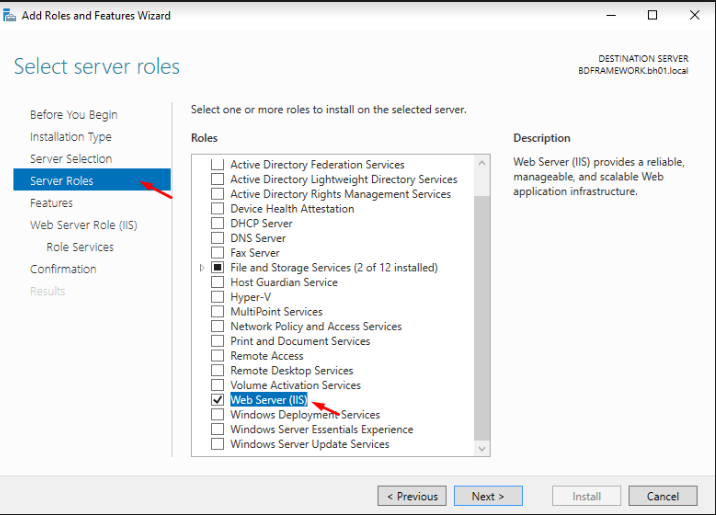Viewport: 716px width, 515px height.
Task: Go back with the Previous button
Action: click(x=411, y=496)
